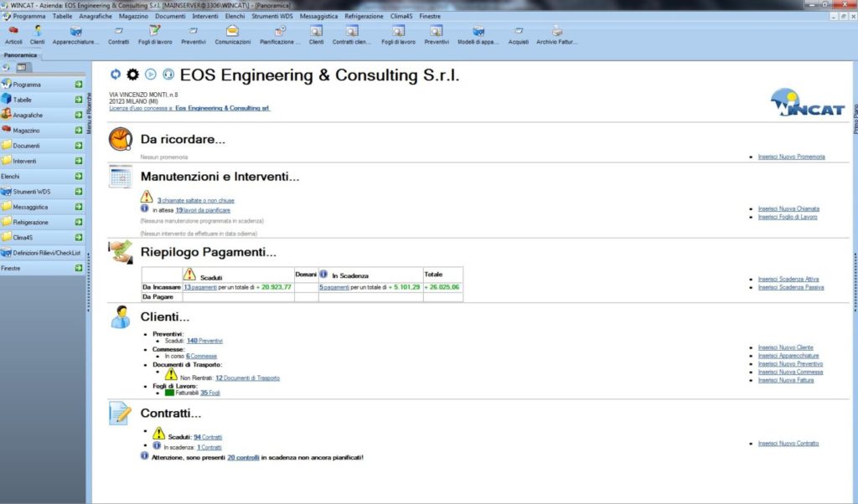Click Strumenti WDS icon in the sidebar
858x504 pixels.
6,192
